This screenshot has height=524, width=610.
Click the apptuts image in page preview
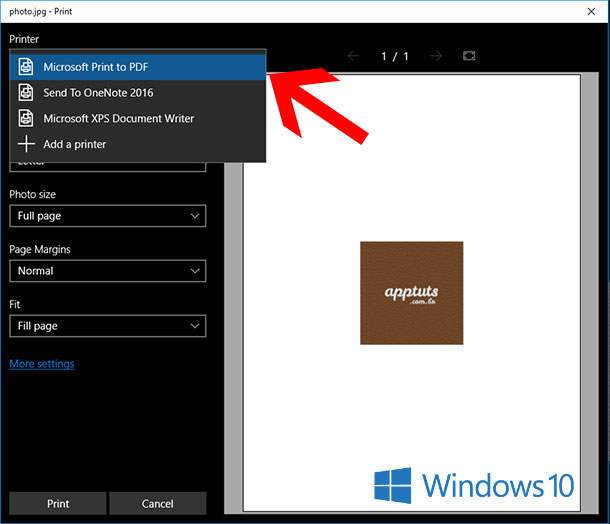412,293
